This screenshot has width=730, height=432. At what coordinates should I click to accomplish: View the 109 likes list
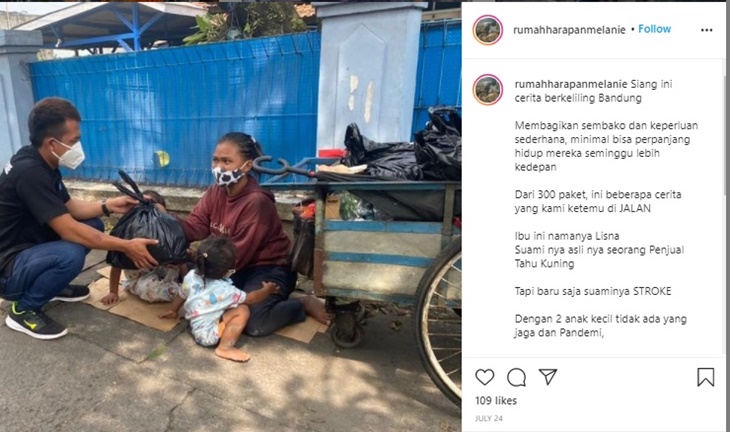(496, 400)
